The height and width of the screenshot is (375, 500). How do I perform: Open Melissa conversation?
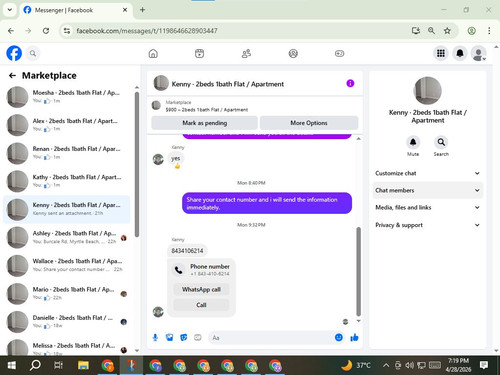[67, 348]
